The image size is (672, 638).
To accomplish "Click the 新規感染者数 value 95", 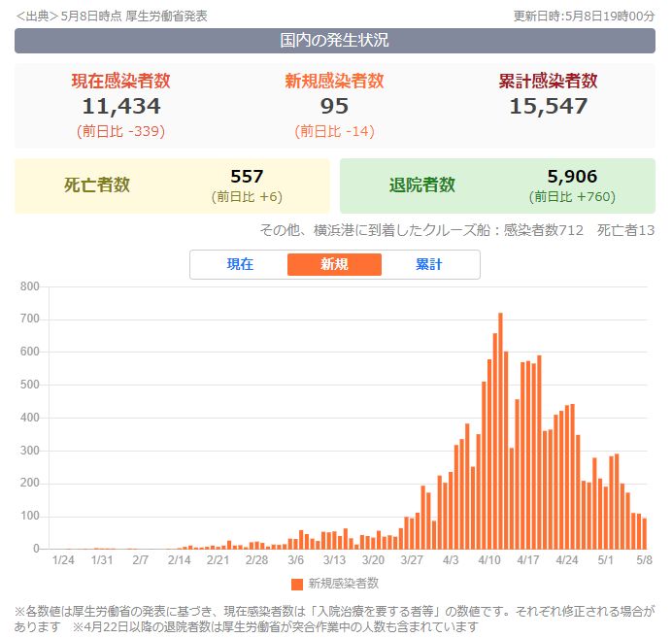I will click(334, 106).
